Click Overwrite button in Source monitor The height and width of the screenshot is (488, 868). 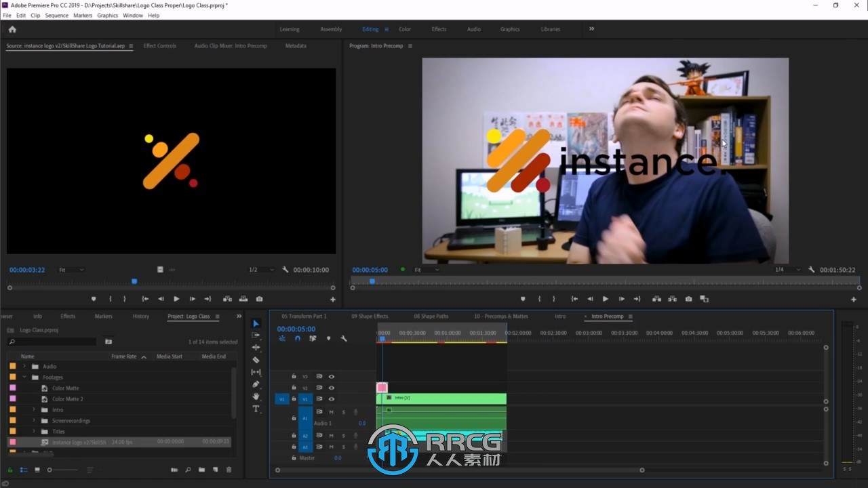243,299
